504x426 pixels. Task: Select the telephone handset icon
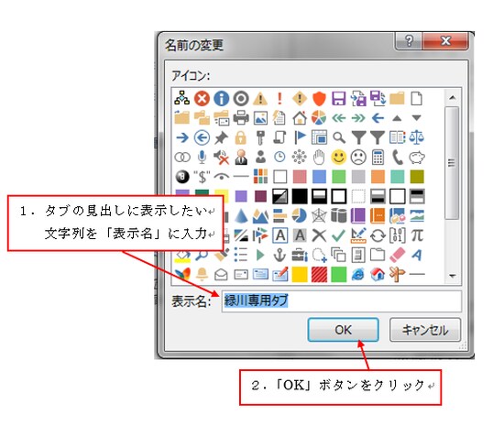pos(398,157)
